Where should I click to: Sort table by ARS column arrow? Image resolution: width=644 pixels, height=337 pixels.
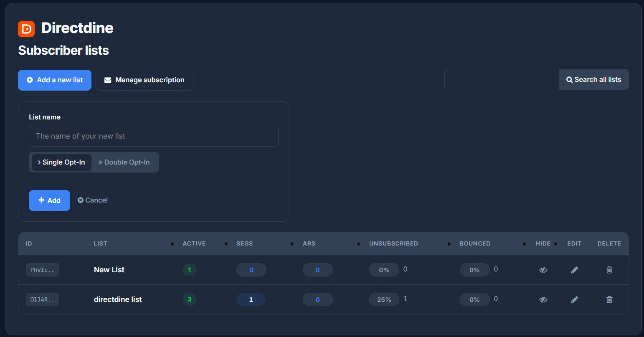pyautogui.click(x=358, y=243)
